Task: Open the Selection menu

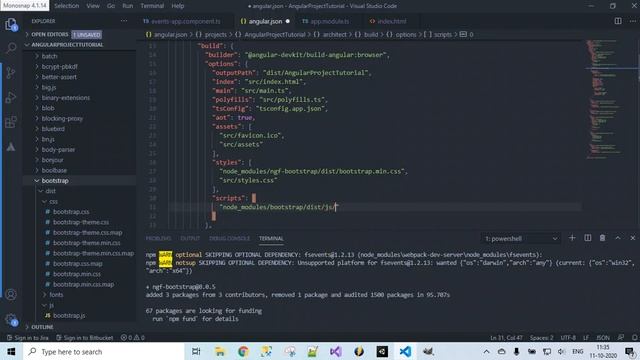Action: pyautogui.click(x=67, y=6)
